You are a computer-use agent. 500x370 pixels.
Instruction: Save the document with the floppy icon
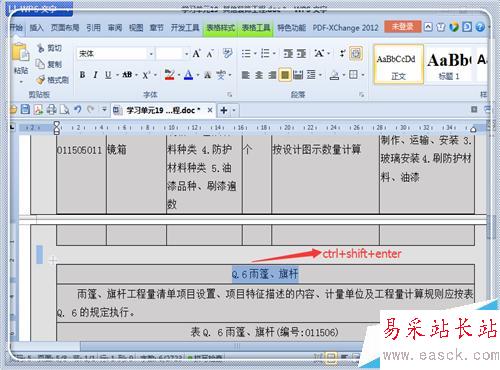[25, 109]
